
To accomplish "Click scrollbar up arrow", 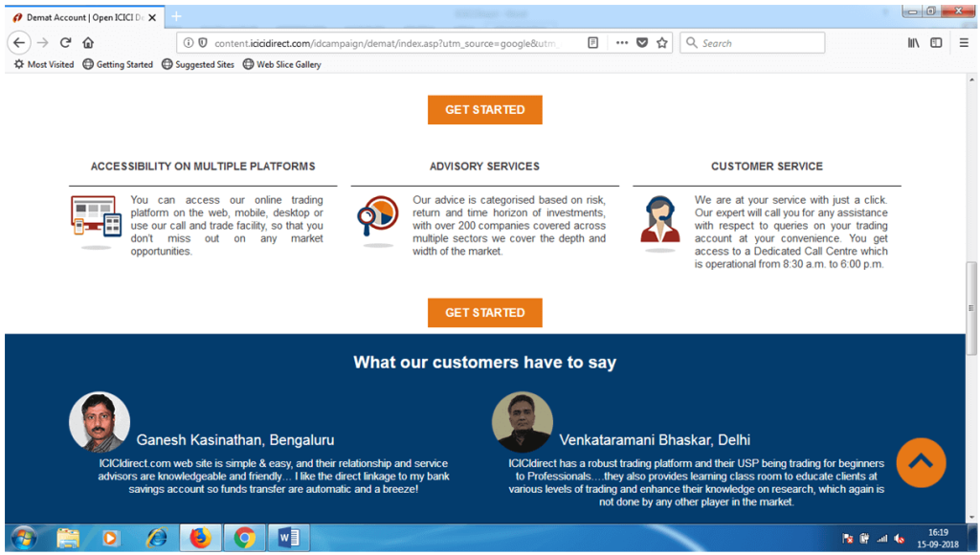I will click(971, 80).
